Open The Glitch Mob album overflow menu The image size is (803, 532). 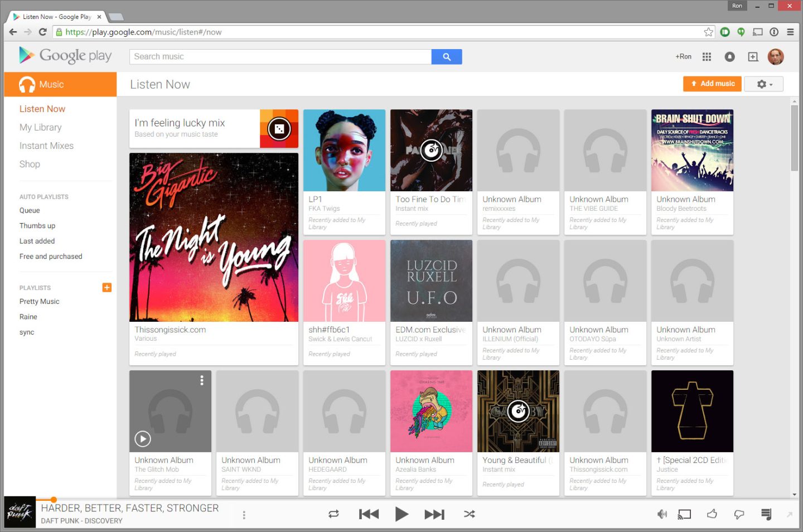[202, 380]
